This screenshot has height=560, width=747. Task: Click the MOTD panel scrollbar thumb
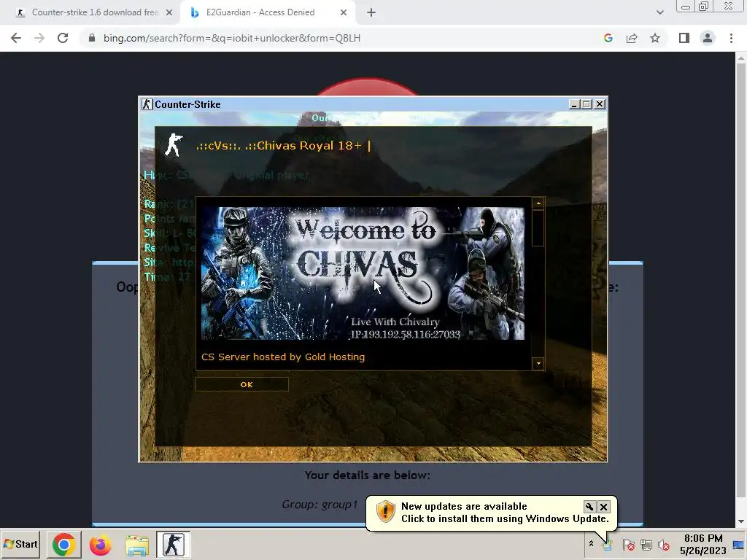tap(538, 228)
